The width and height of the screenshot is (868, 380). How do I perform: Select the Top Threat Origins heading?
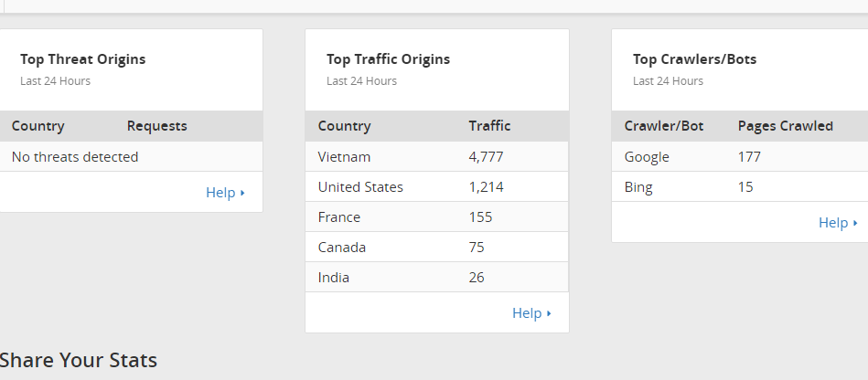(83, 59)
